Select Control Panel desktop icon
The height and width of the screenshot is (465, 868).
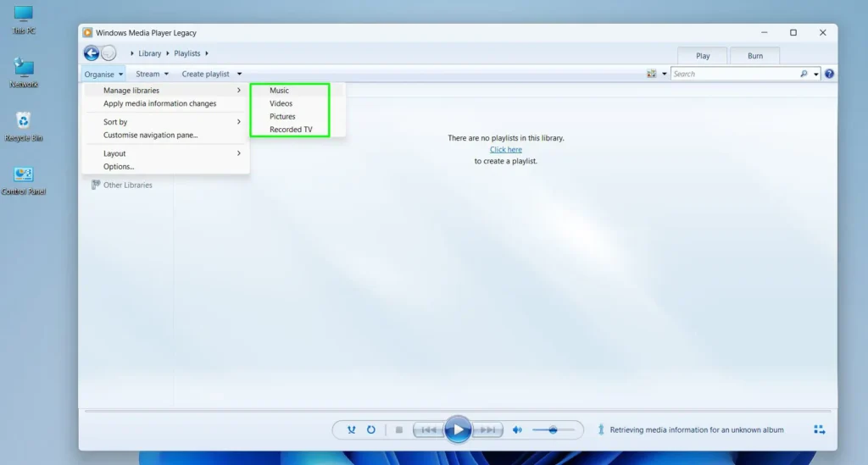click(23, 180)
